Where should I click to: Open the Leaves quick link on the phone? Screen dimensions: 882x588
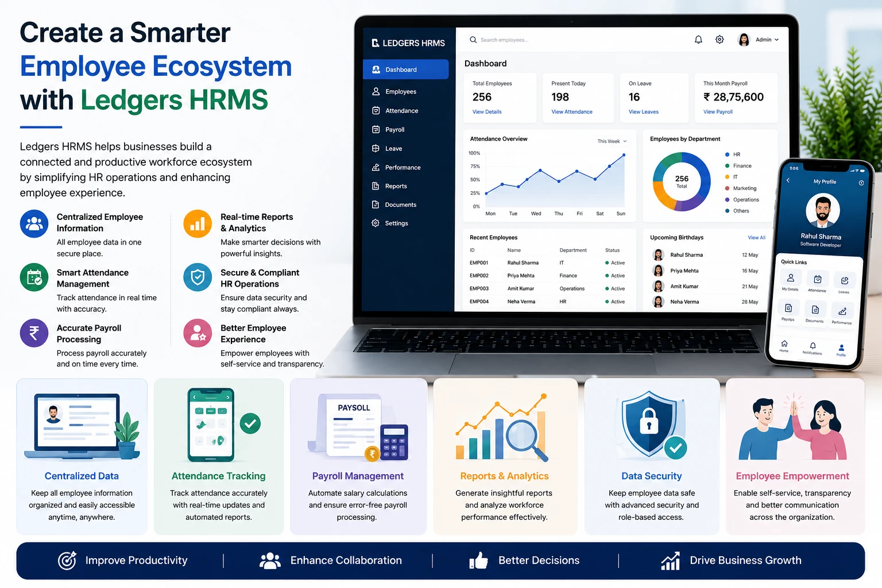click(x=844, y=283)
